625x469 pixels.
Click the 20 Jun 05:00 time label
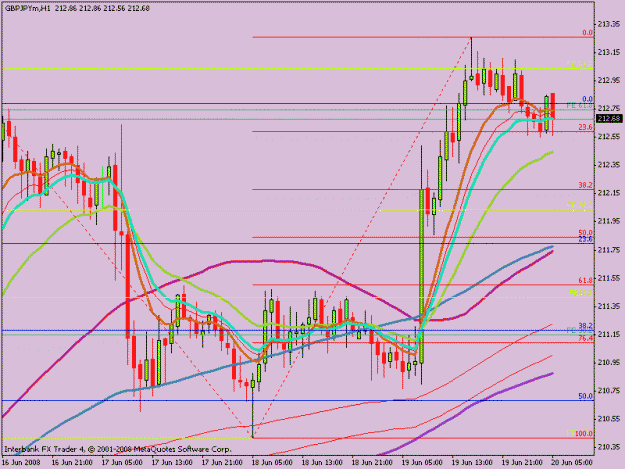(572, 463)
